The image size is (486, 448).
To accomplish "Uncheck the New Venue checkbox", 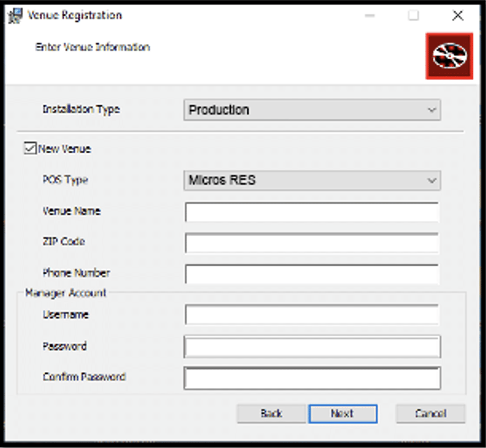I will tap(30, 148).
